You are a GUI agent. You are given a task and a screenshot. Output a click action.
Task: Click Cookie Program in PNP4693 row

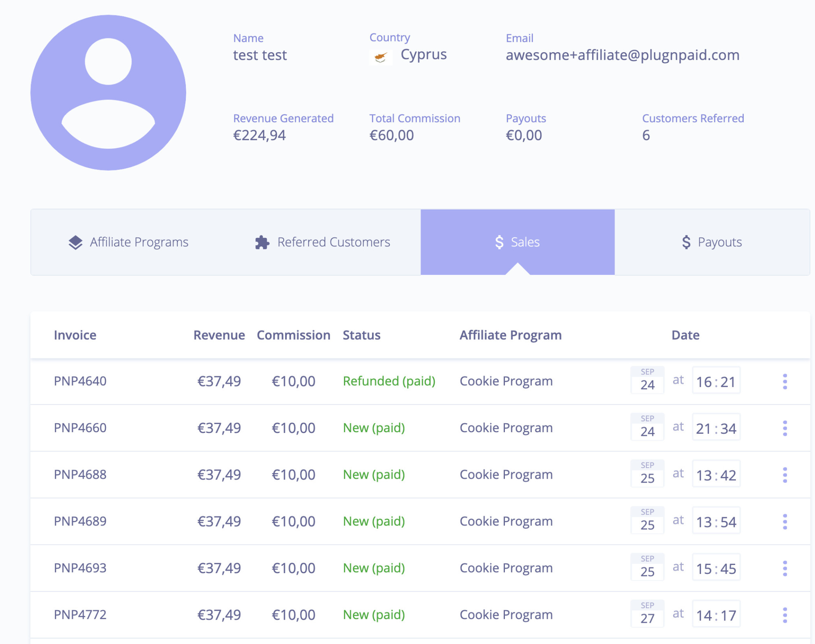pyautogui.click(x=506, y=568)
